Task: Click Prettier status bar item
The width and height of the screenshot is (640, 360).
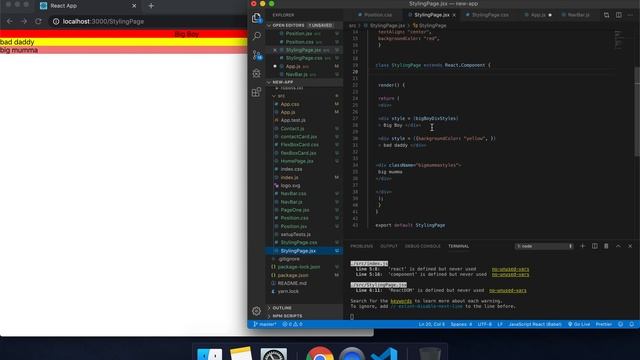Action: pyautogui.click(x=604, y=324)
